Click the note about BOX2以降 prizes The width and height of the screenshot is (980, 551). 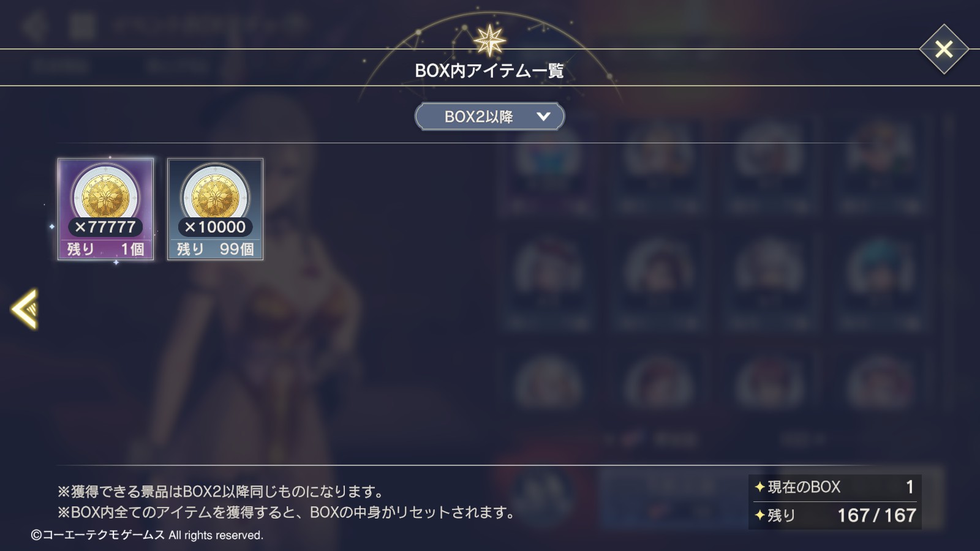point(221,492)
